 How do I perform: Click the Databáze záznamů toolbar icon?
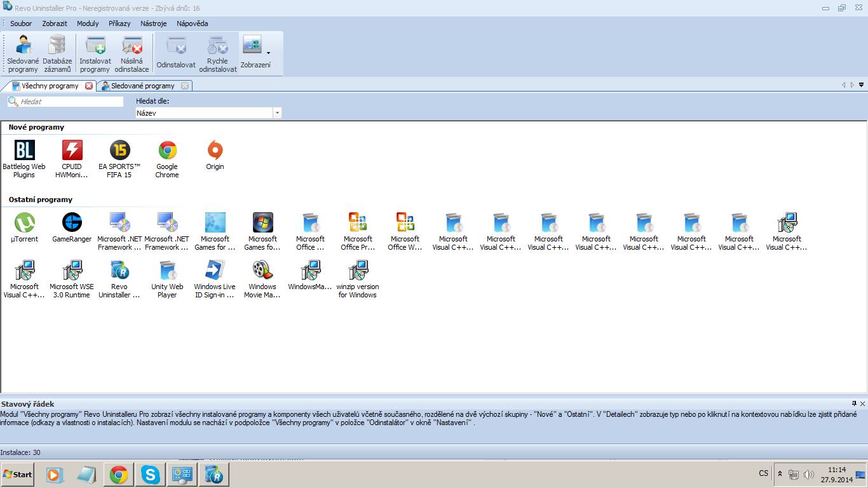pyautogui.click(x=57, y=54)
